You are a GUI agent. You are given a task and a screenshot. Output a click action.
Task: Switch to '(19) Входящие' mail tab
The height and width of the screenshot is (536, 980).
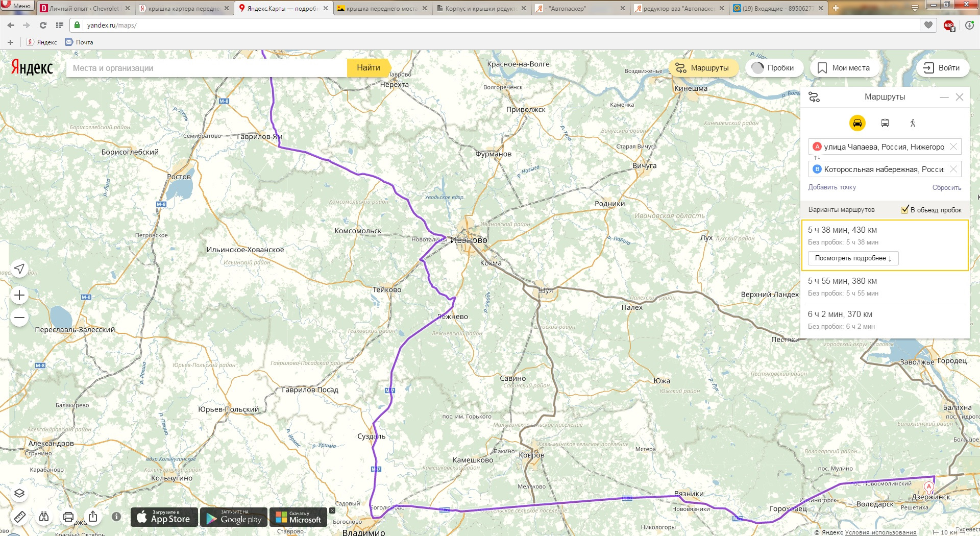point(778,8)
